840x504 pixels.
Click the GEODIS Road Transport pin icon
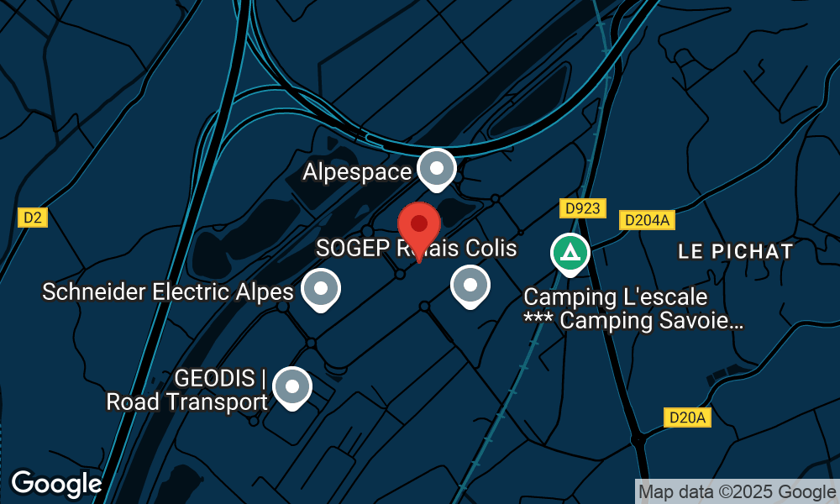click(292, 388)
